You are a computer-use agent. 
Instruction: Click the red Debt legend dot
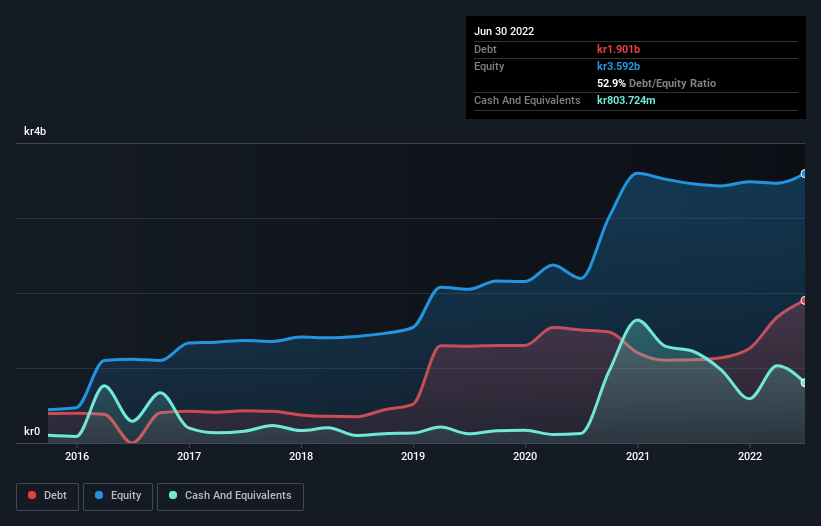coord(32,495)
